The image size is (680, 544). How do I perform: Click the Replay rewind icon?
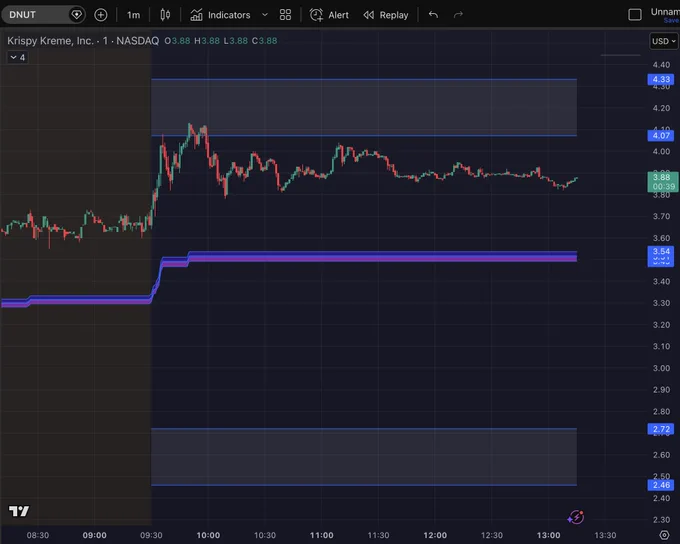tap(369, 15)
